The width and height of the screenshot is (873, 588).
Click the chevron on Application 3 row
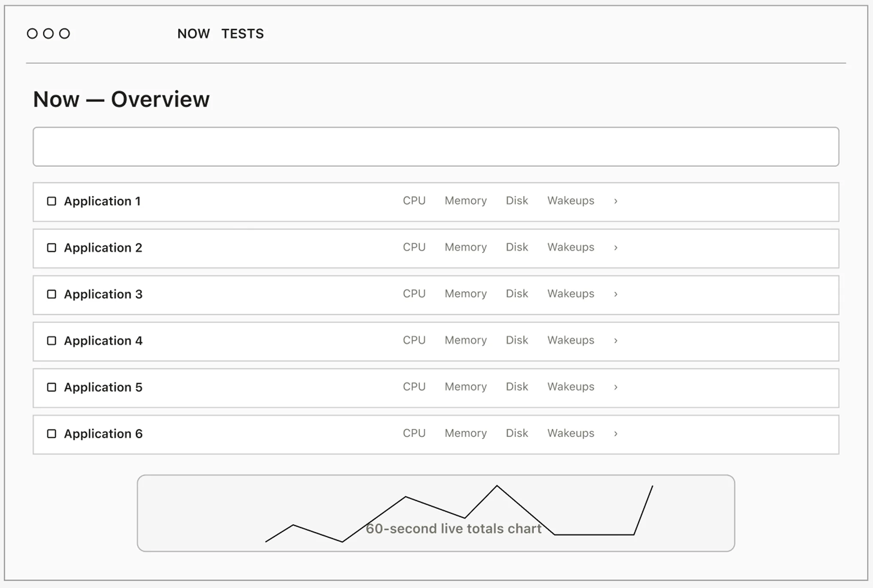(x=615, y=294)
